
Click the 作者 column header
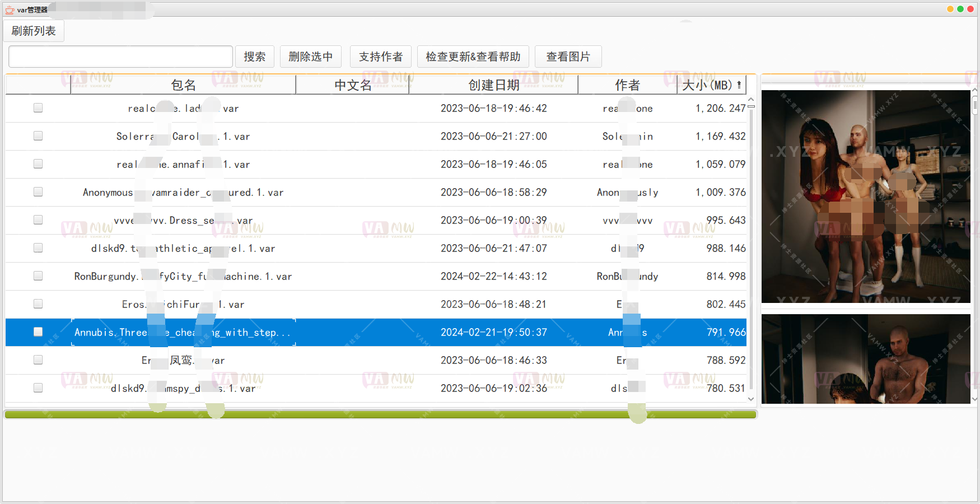(627, 85)
